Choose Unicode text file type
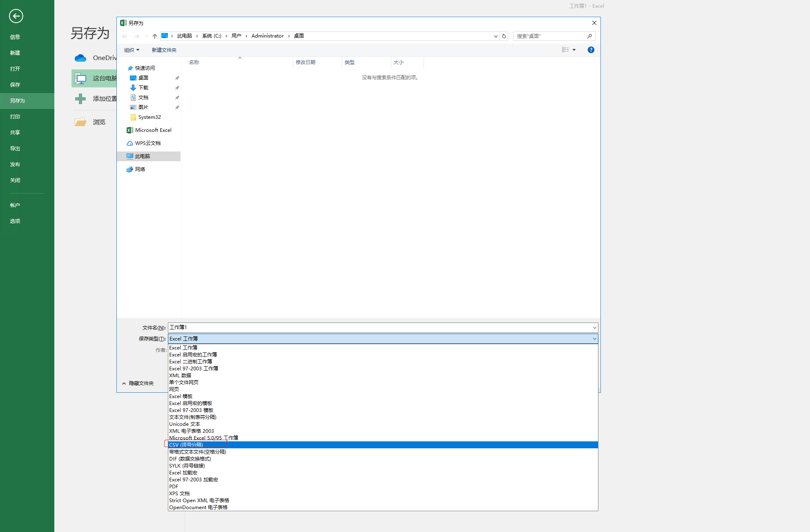 click(x=383, y=424)
